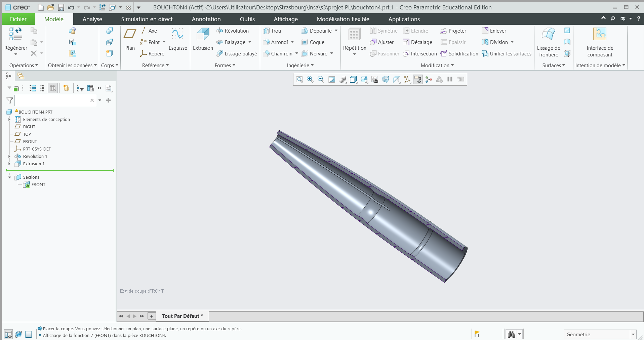Collapse the Sections tree node
Viewport: 644px width, 340px height.
click(9, 177)
